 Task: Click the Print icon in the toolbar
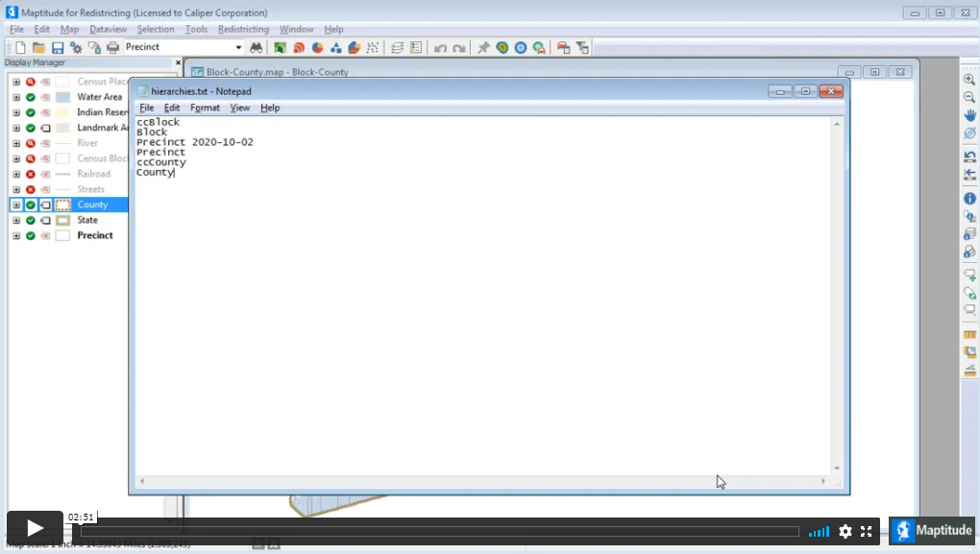tap(112, 48)
